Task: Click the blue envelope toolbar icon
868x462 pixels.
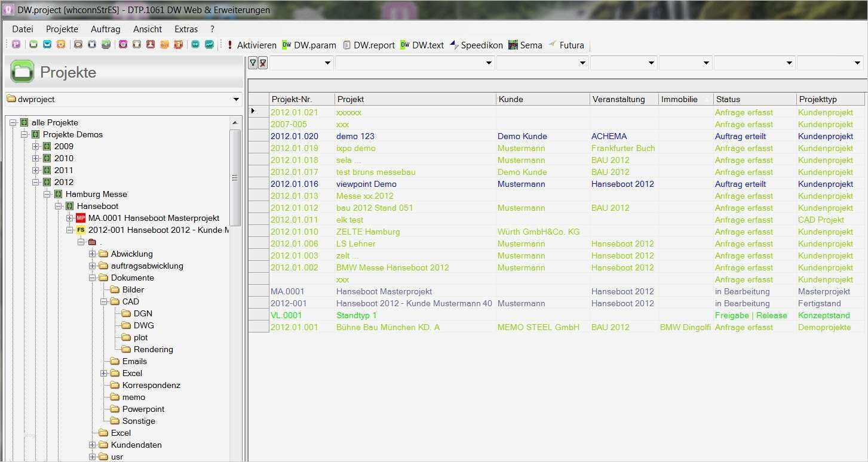Action: click(x=47, y=45)
